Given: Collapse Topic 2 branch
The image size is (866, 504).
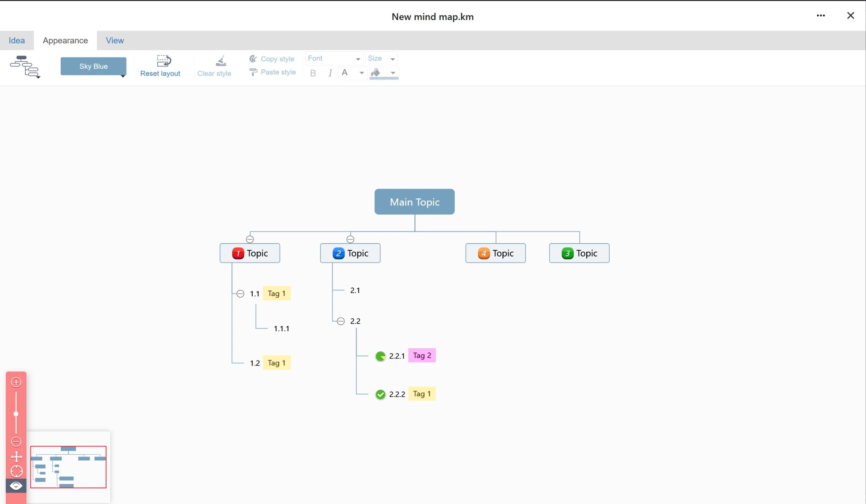Looking at the screenshot, I should (350, 239).
